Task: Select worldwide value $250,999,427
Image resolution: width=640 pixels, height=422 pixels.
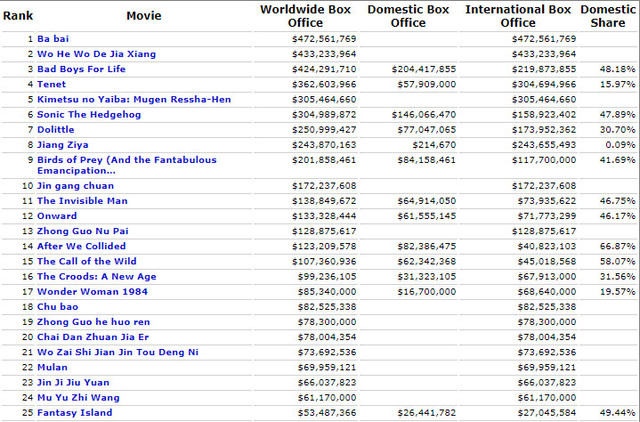Action: [x=324, y=129]
